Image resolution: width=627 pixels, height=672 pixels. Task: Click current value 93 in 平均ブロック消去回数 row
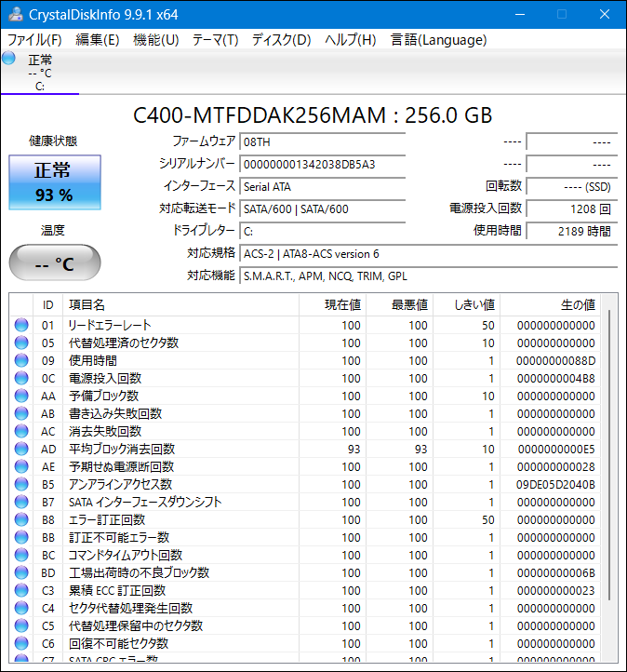tap(354, 449)
